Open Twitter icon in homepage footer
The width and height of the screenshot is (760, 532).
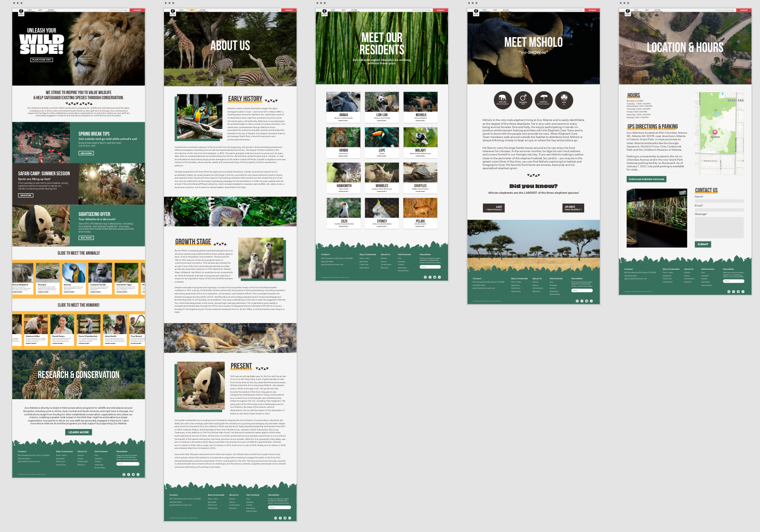133,474
